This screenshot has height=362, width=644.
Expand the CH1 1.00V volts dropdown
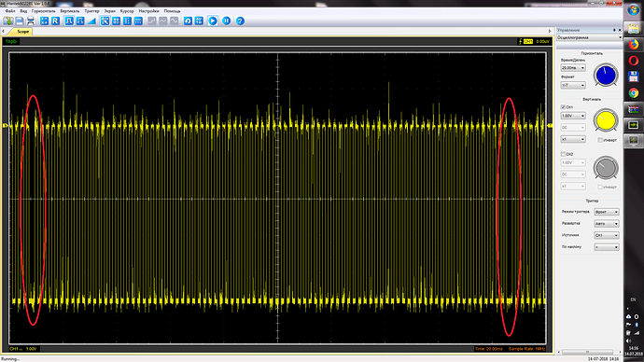[x=573, y=116]
